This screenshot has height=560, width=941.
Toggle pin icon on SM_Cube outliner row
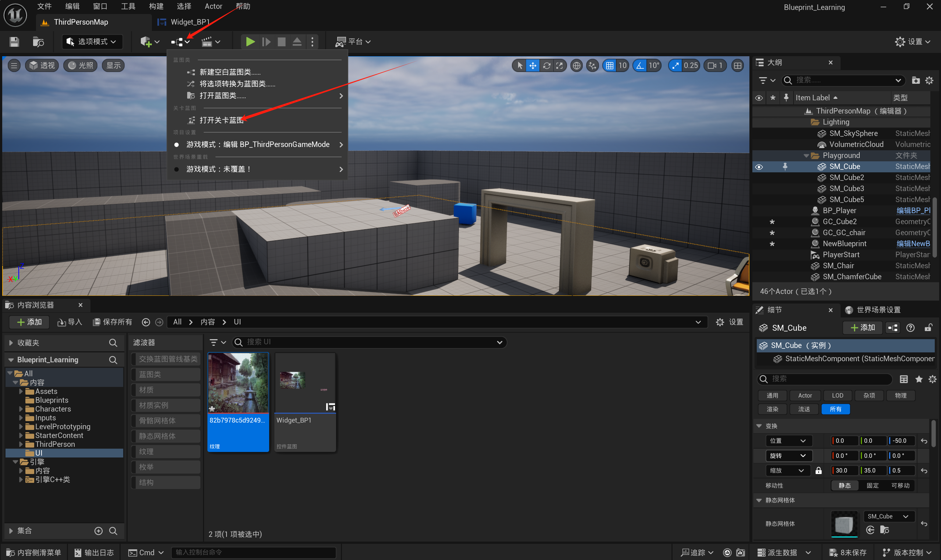785,166
